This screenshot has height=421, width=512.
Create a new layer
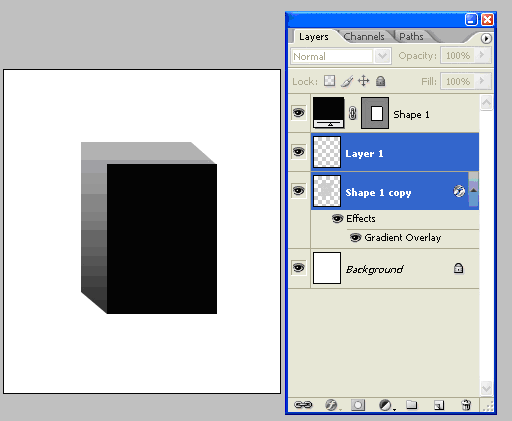(439, 405)
